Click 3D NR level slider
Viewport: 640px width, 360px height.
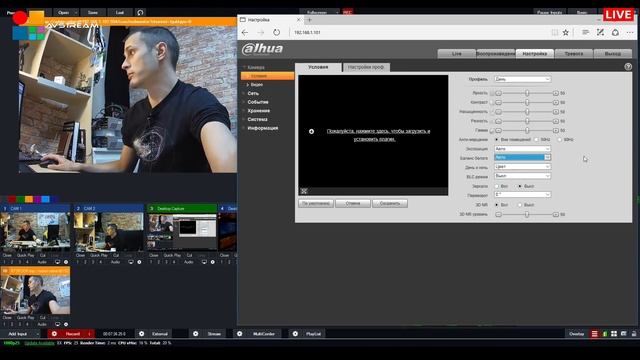[527, 214]
